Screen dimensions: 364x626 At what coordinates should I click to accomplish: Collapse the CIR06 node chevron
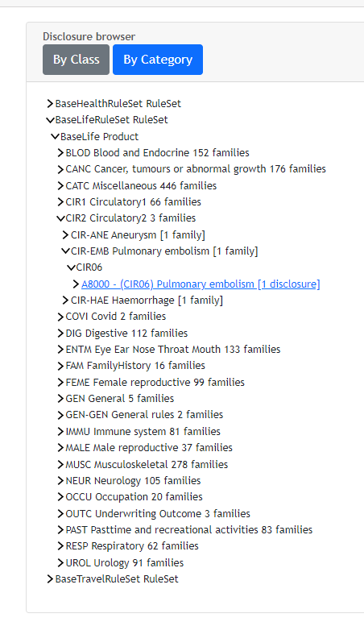(x=71, y=267)
